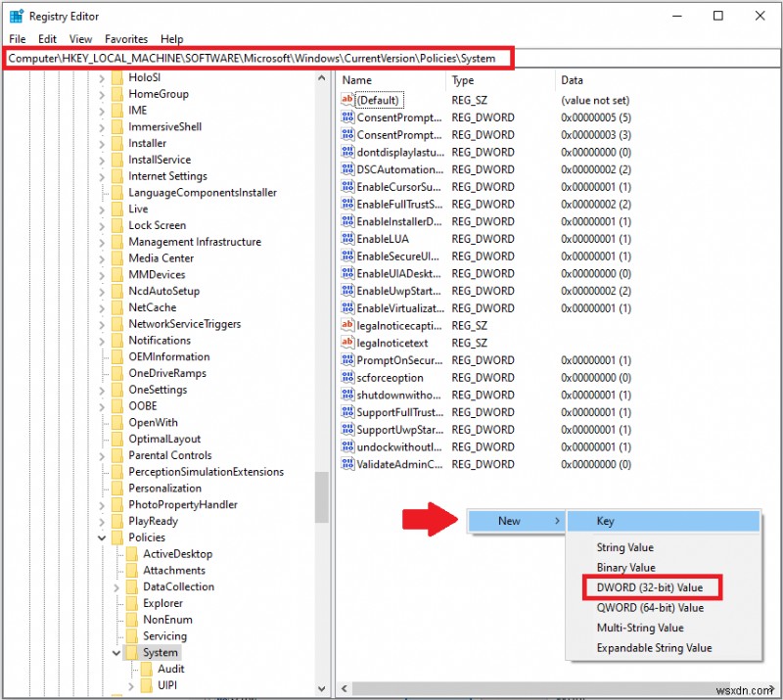Collapse the Policies key expander
Image resolution: width=783 pixels, height=700 pixels.
(x=102, y=537)
